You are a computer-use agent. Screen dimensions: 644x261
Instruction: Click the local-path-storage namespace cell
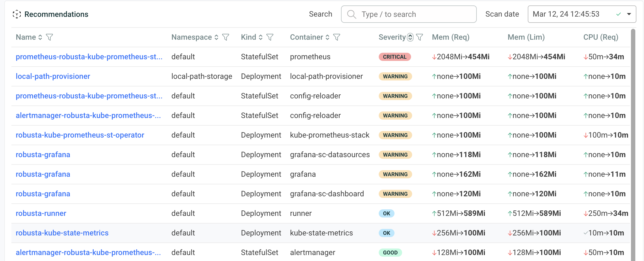[202, 76]
